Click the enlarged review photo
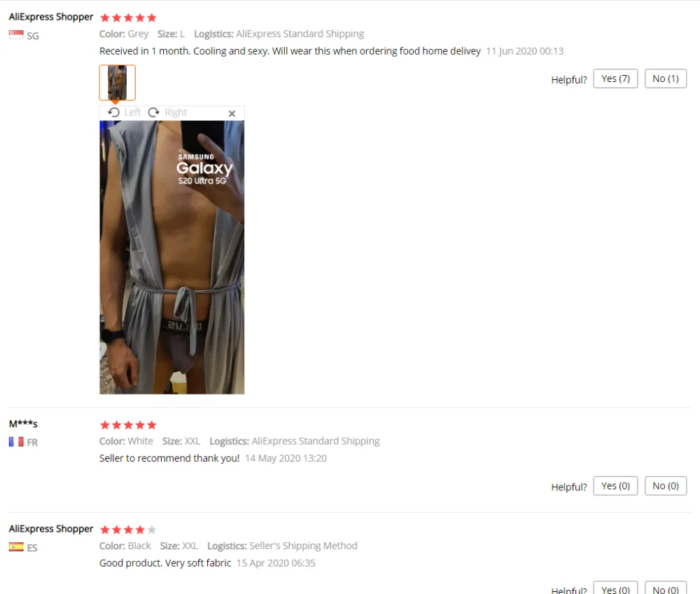700x594 pixels. [172, 257]
